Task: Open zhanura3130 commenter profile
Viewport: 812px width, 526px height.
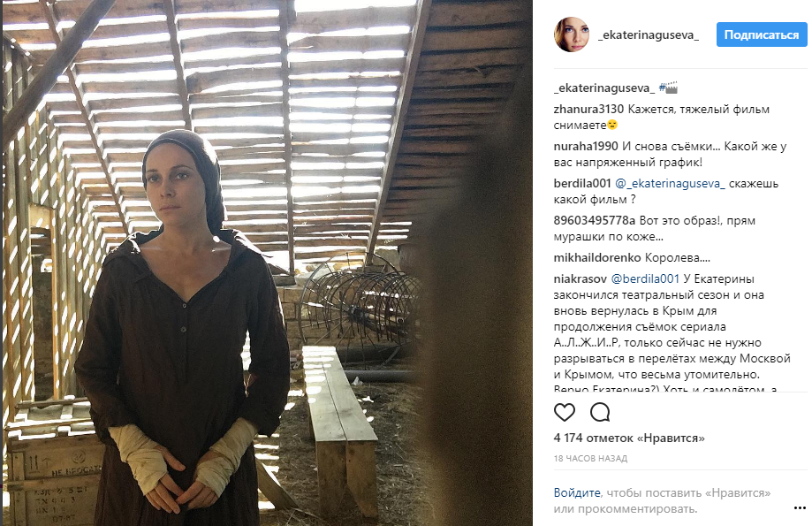Action: pyautogui.click(x=588, y=109)
